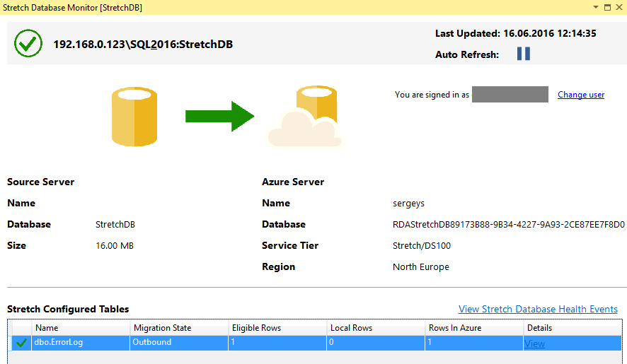The height and width of the screenshot is (364, 627).
Task: Select the dbo.ErrorLog table name cell
Action: (81, 343)
